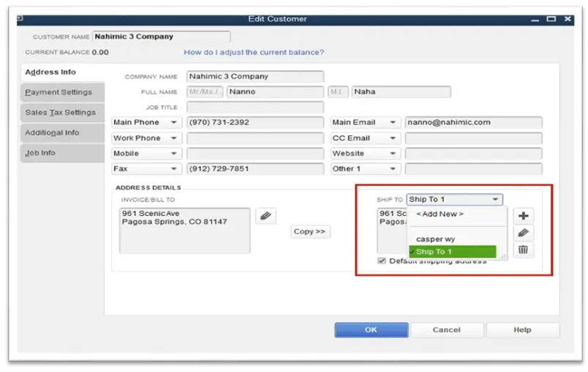Open the Job Info tab

click(62, 153)
